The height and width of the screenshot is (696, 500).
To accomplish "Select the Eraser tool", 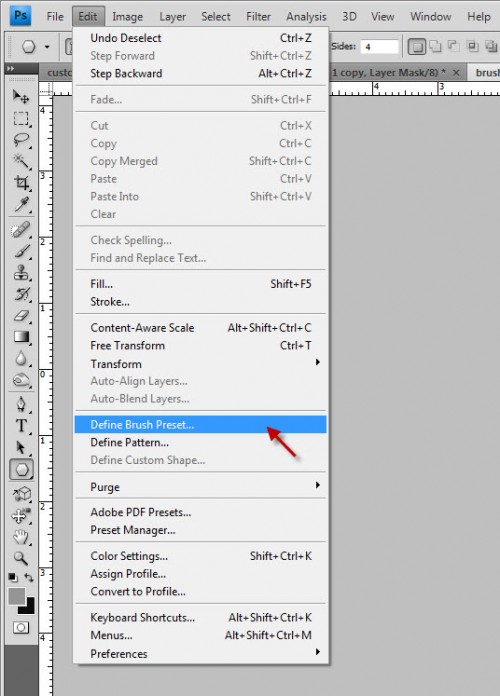I will 20,316.
